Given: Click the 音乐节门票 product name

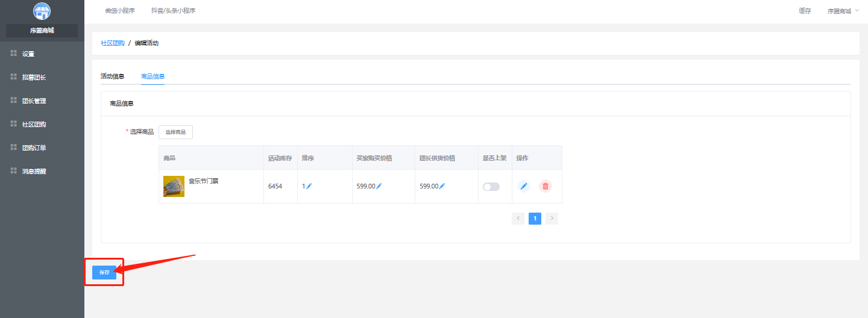Looking at the screenshot, I should pos(203,181).
